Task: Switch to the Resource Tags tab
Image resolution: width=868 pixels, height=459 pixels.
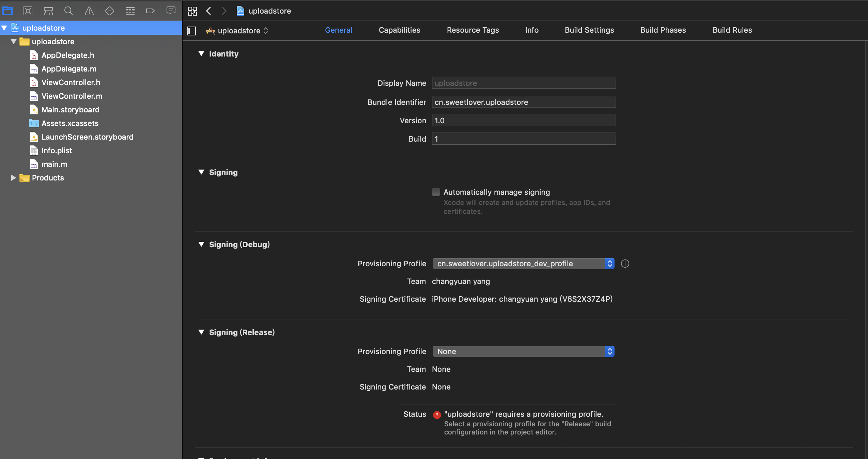Action: click(473, 30)
